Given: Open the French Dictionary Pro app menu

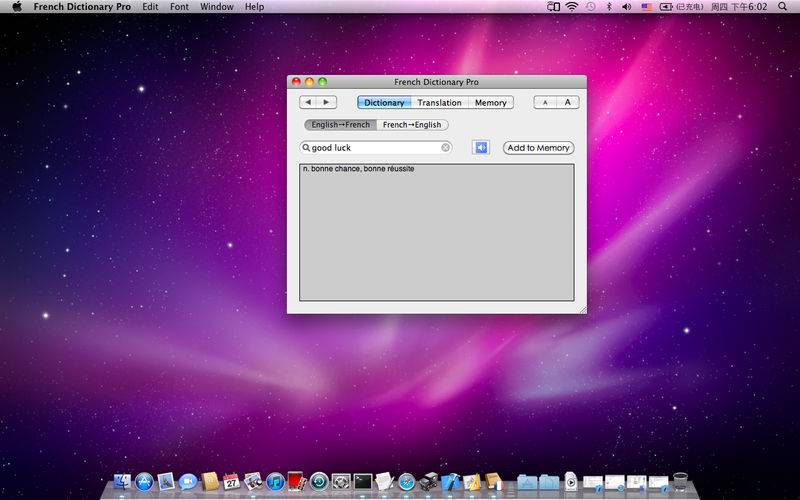Looking at the screenshot, I should point(82,7).
